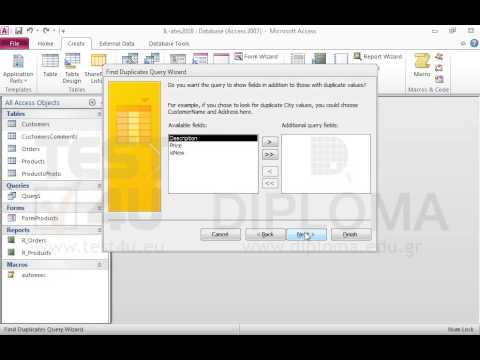480x360 pixels.
Task: Collapse the Tables group in navigation pane
Action: (x=99, y=114)
